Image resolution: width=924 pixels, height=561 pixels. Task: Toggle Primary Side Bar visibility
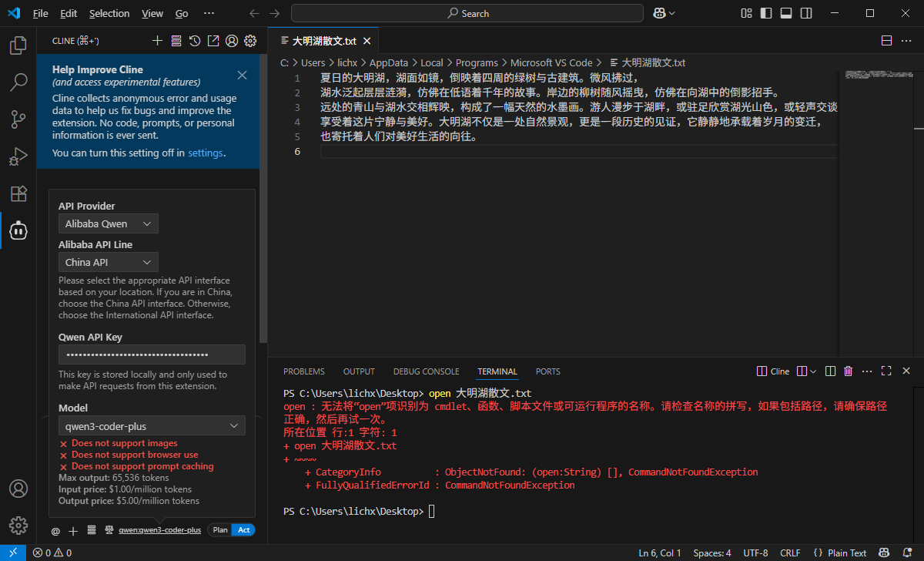coord(765,13)
